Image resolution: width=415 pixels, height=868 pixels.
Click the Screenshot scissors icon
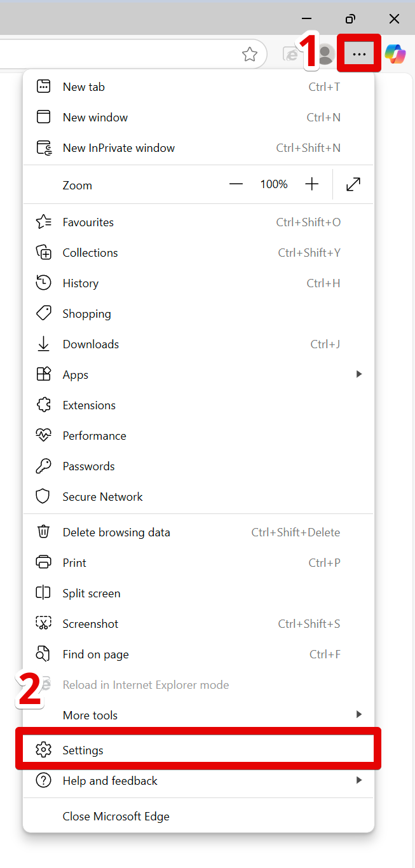[43, 623]
